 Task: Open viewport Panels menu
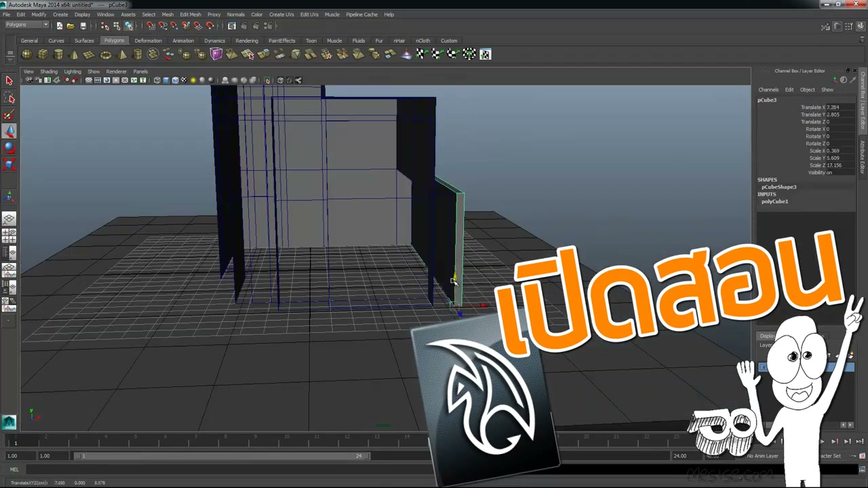140,71
